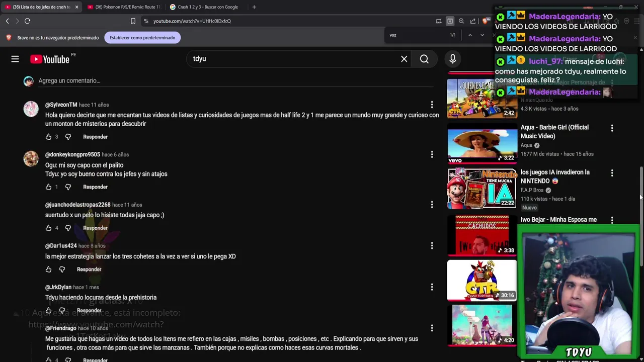Image resolution: width=644 pixels, height=362 pixels.
Task: Like the @JrkDylan comment
Action: tap(48, 310)
